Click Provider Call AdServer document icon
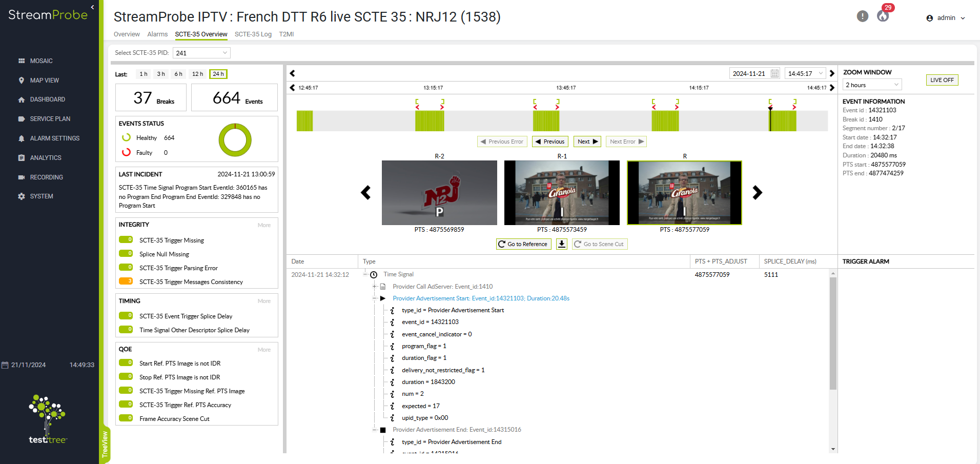 (x=382, y=287)
